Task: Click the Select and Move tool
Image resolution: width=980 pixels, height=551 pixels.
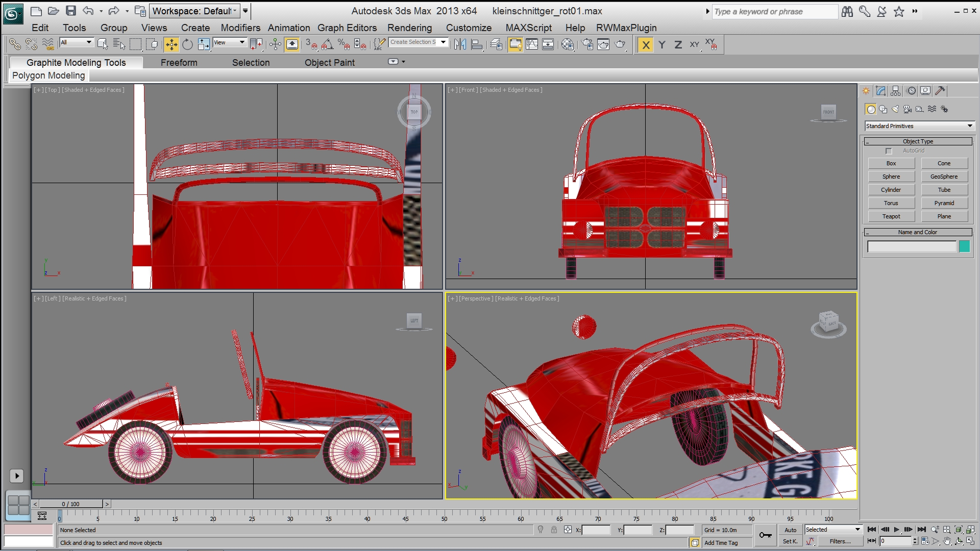Action: click(171, 45)
